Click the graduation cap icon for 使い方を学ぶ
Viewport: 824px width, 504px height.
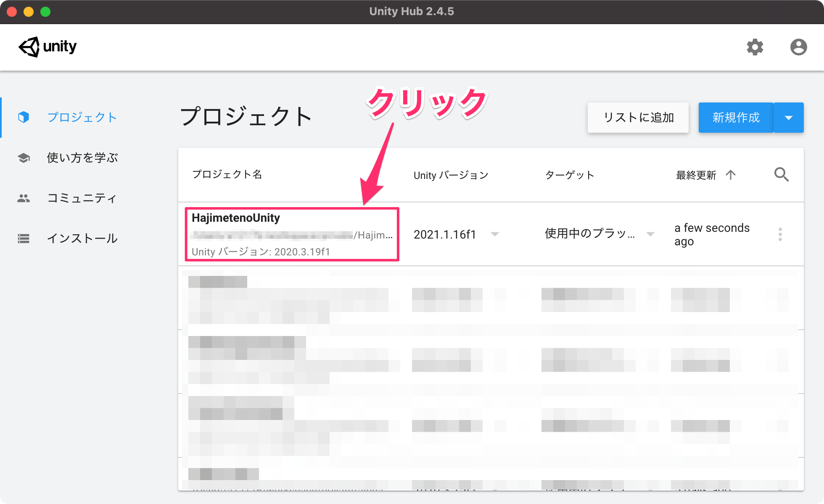click(x=24, y=157)
